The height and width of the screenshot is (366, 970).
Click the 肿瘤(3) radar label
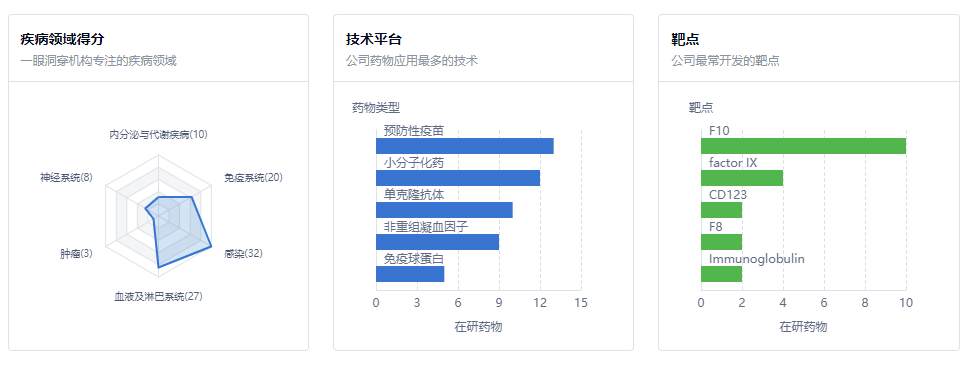coord(76,253)
